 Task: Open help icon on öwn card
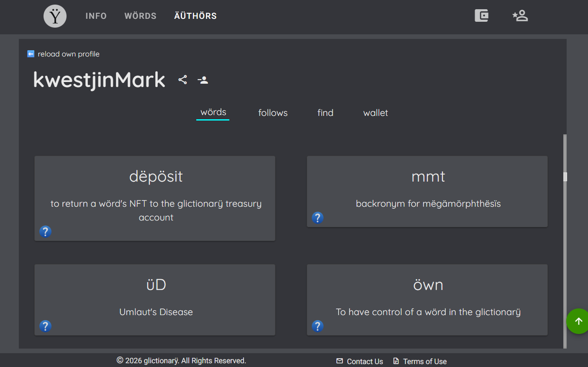pyautogui.click(x=318, y=326)
